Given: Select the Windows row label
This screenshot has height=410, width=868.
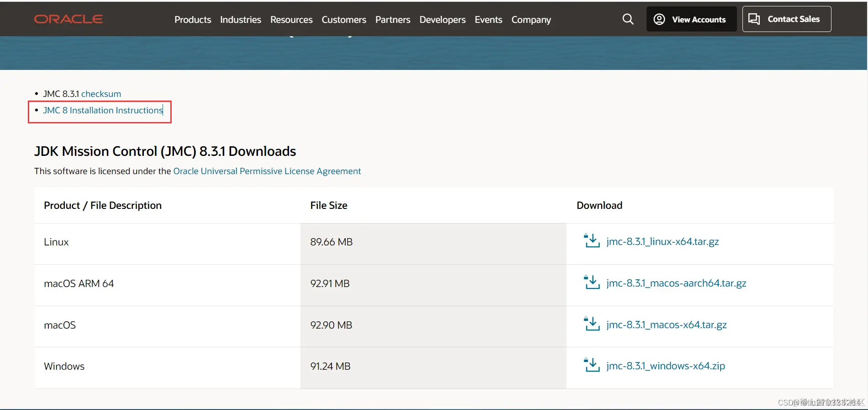Looking at the screenshot, I should 64,366.
